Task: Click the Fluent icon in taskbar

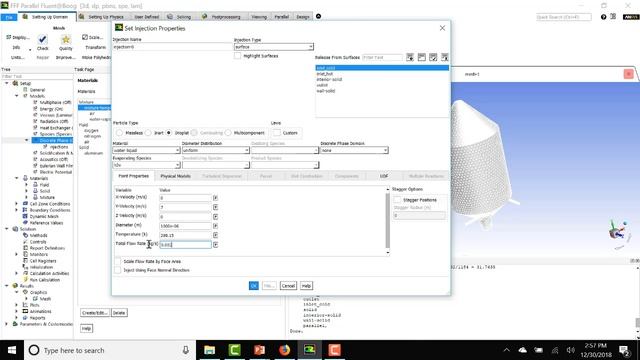Action: [309, 350]
